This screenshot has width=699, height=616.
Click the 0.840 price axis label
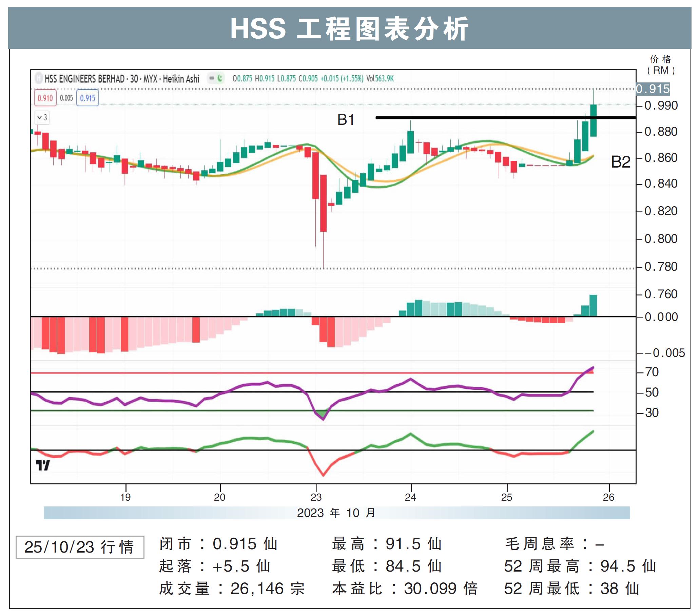(x=661, y=184)
